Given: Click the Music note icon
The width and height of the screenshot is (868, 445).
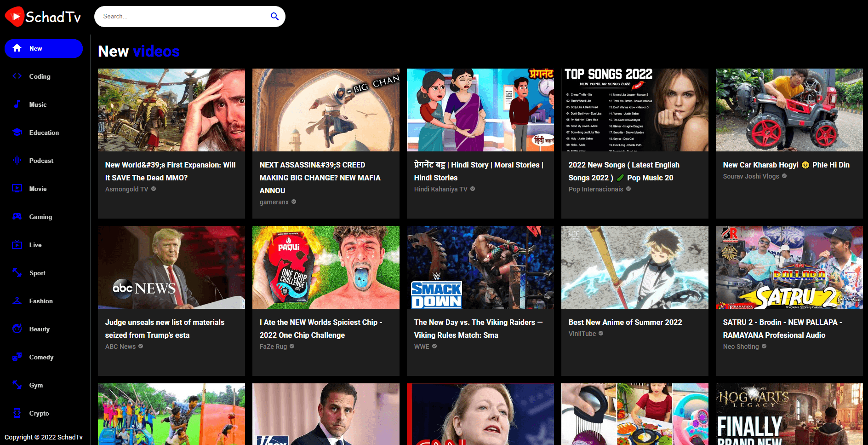Looking at the screenshot, I should click(17, 104).
